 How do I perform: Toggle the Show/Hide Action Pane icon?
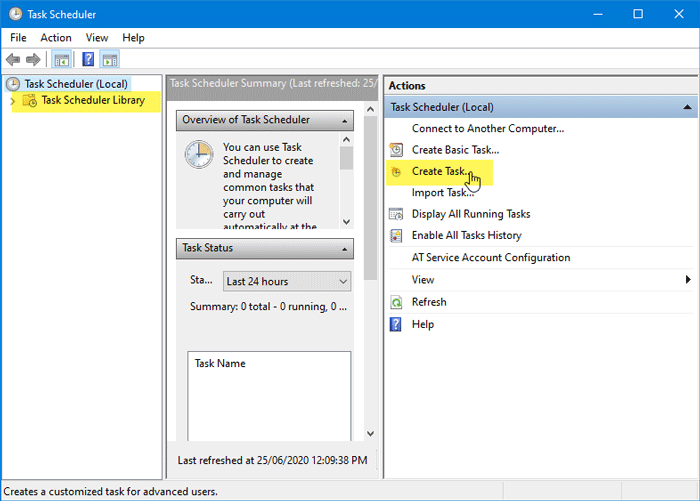110,59
